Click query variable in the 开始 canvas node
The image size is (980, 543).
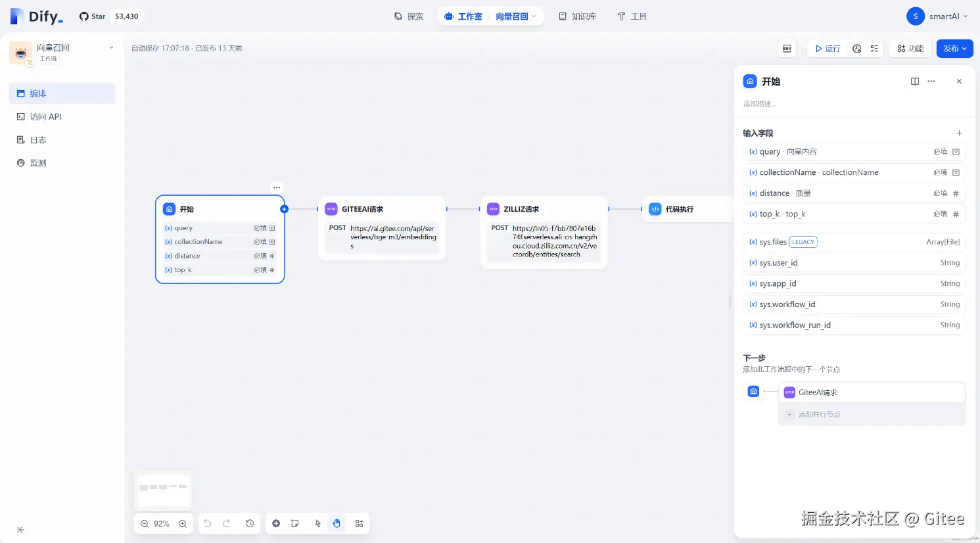pos(220,228)
